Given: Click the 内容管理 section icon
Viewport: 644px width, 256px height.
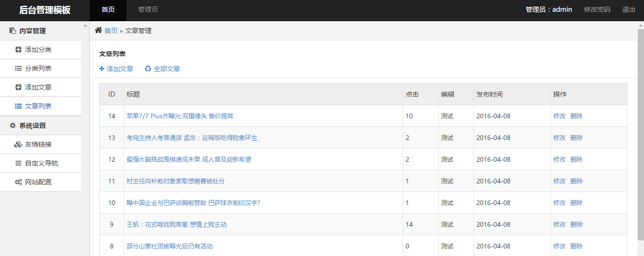Looking at the screenshot, I should click(x=13, y=31).
